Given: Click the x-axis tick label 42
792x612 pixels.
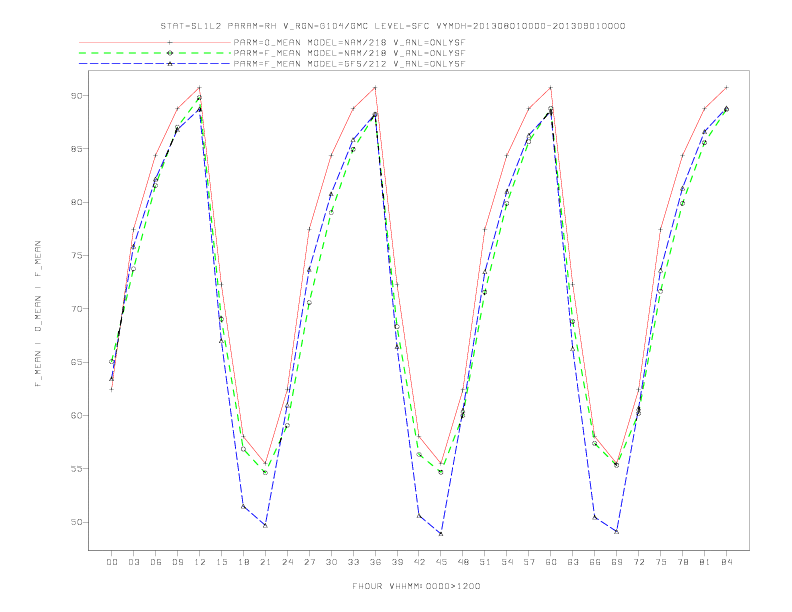Looking at the screenshot, I should (x=419, y=562).
